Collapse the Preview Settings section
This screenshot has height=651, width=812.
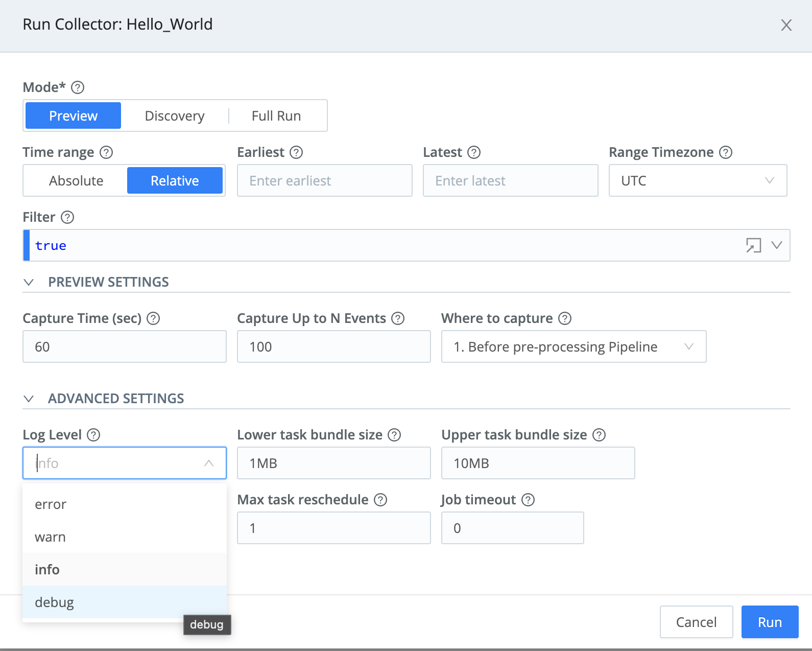(x=29, y=283)
